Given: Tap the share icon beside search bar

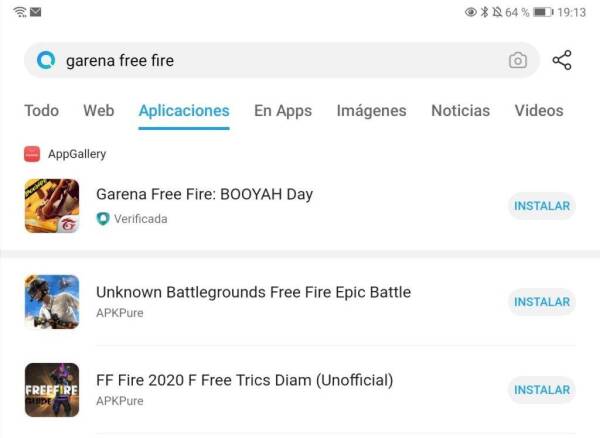Looking at the screenshot, I should point(562,60).
